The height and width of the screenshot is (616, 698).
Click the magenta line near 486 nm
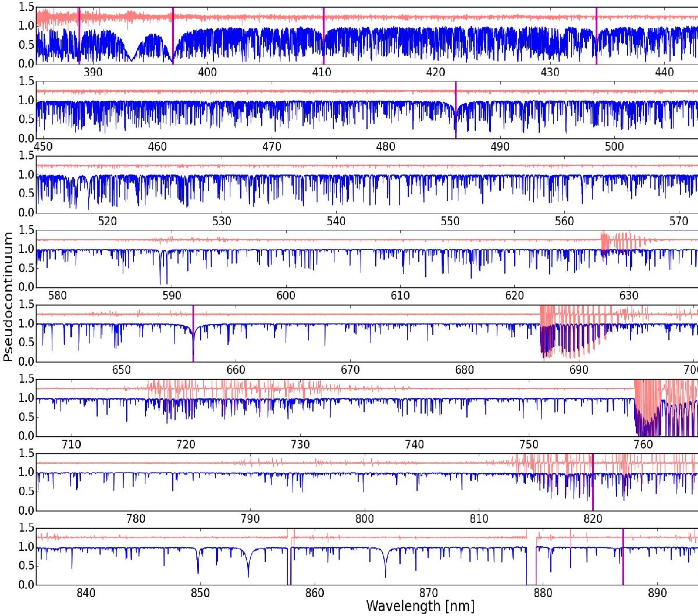455,111
